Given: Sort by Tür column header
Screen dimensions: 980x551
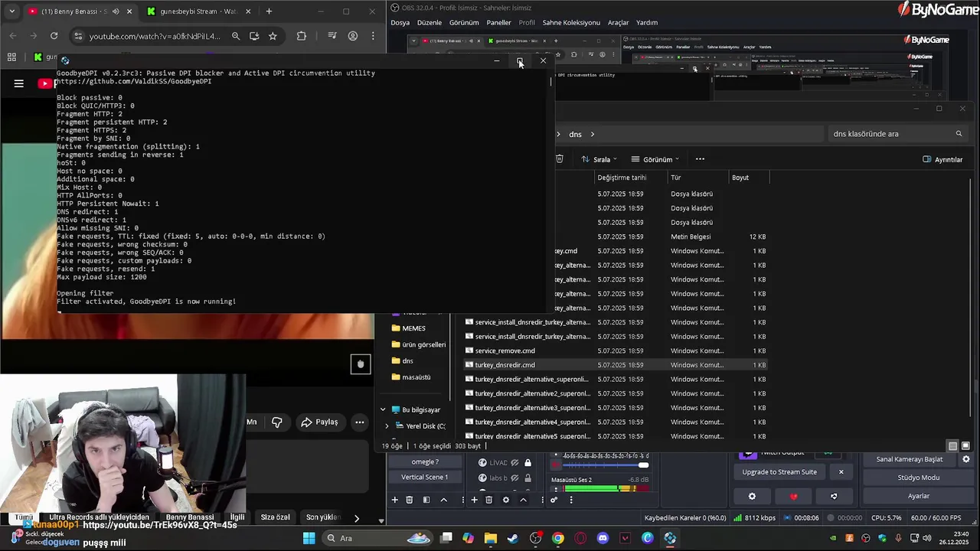Looking at the screenshot, I should coord(676,178).
